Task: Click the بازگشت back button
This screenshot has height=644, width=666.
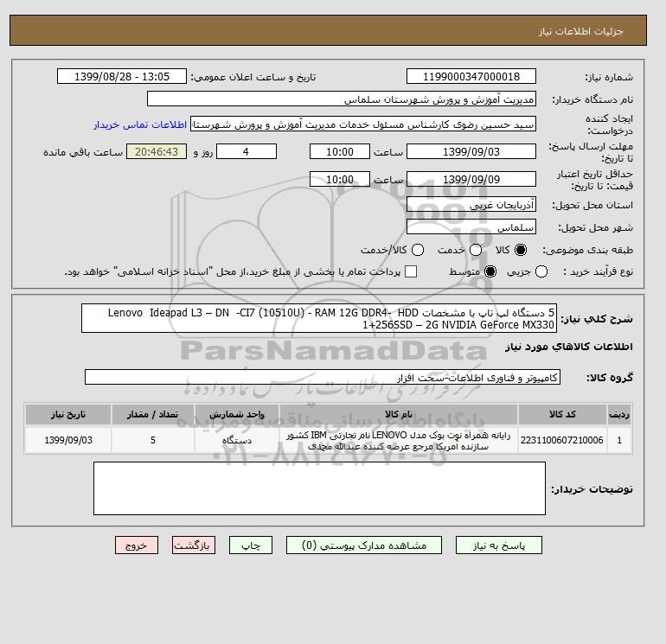Action: [194, 545]
